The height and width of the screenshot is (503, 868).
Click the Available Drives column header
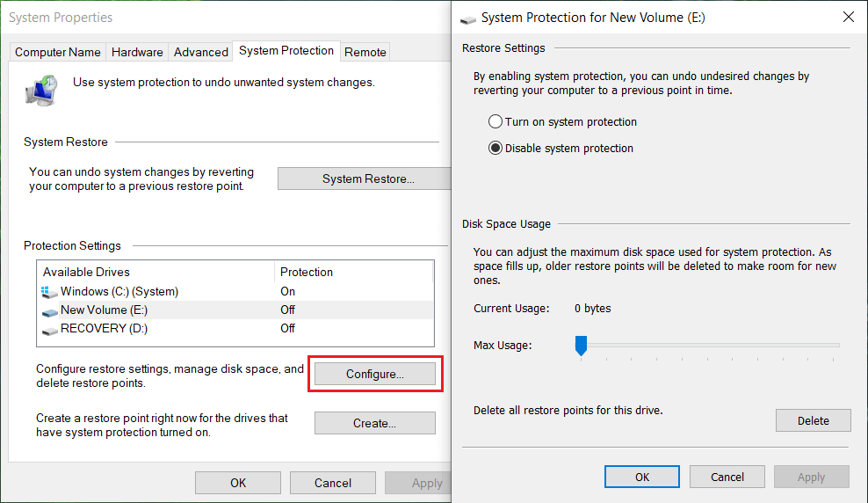pyautogui.click(x=156, y=272)
